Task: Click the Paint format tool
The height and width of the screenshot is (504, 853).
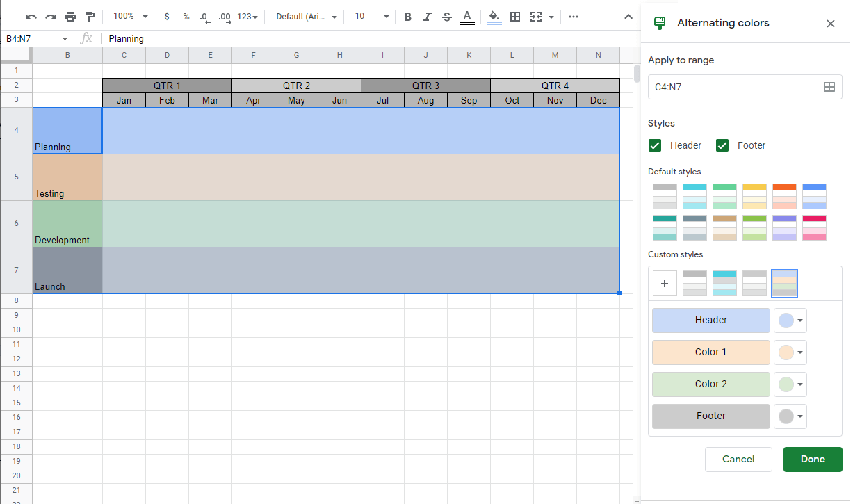Action: [x=89, y=15]
